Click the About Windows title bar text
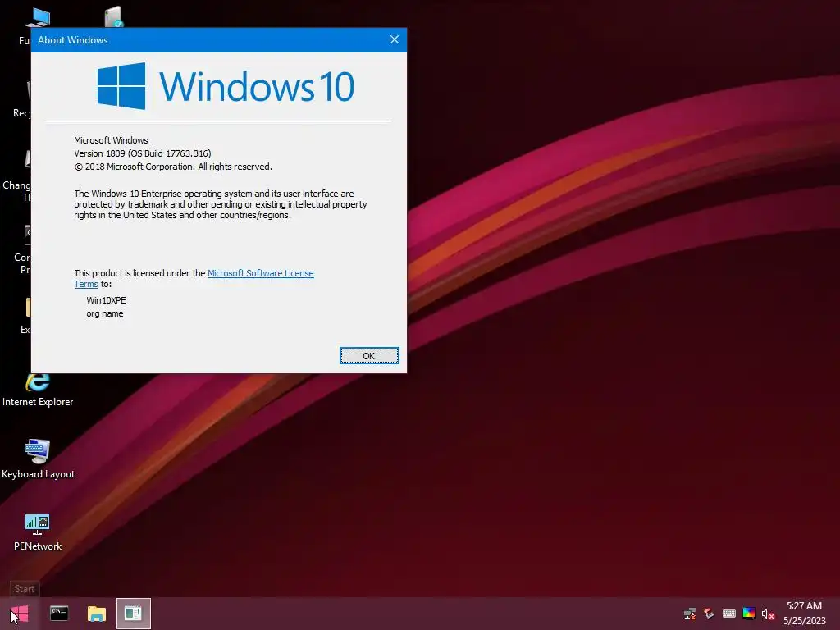The width and height of the screenshot is (840, 630). coord(72,40)
